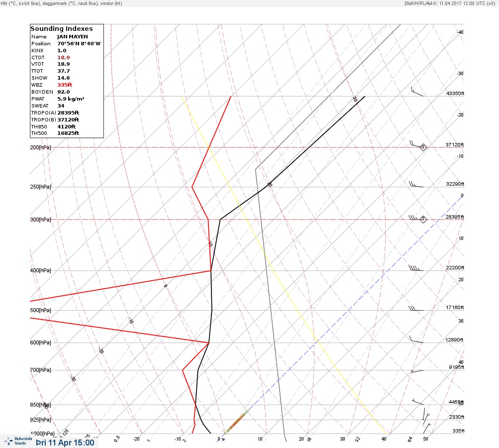499x448 pixels.
Task: Click the right-side axis label -40
Action: pyautogui.click(x=460, y=32)
